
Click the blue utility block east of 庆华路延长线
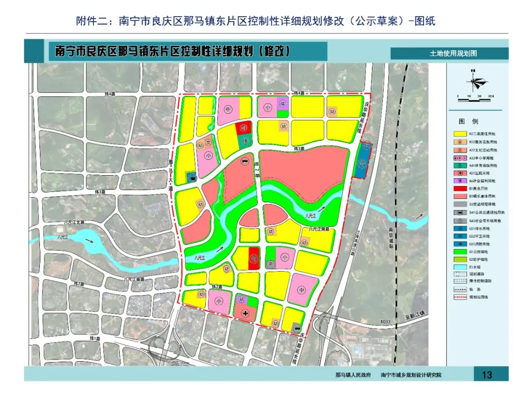(x=362, y=160)
